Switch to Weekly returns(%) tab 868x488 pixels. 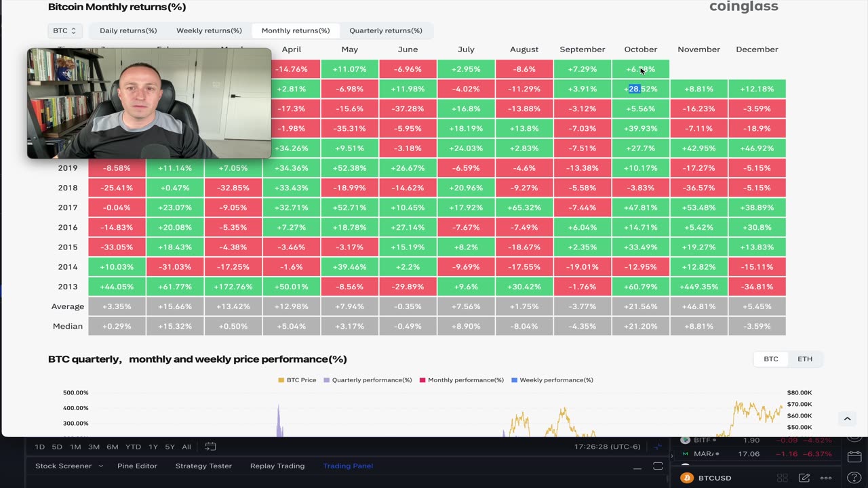pyautogui.click(x=209, y=30)
